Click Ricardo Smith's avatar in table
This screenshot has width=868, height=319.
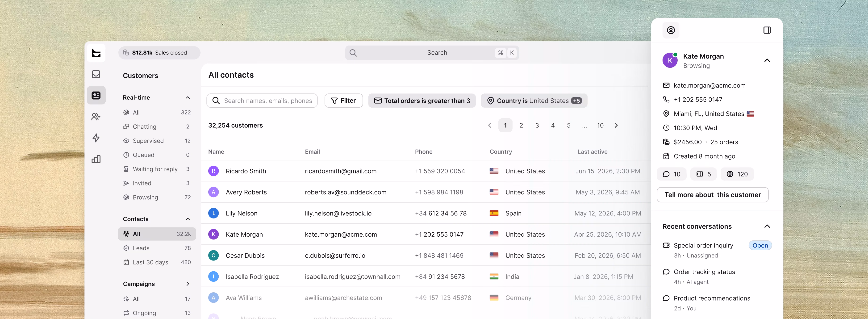[213, 171]
